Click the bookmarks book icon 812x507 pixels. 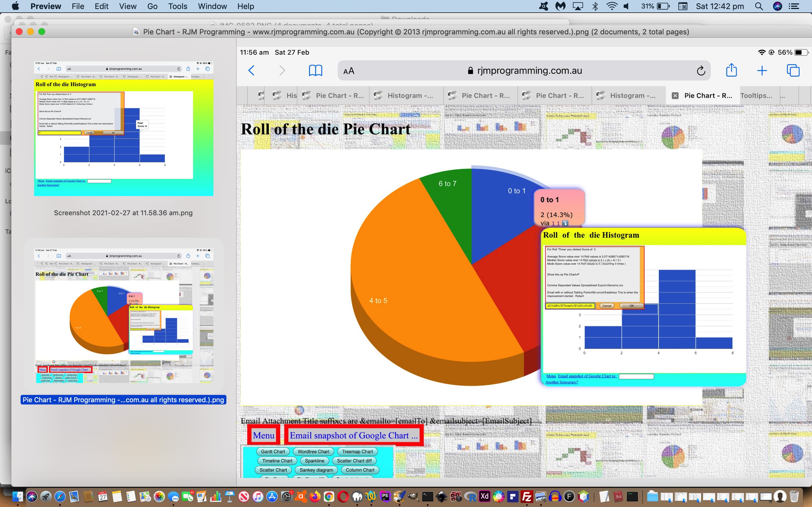(315, 70)
